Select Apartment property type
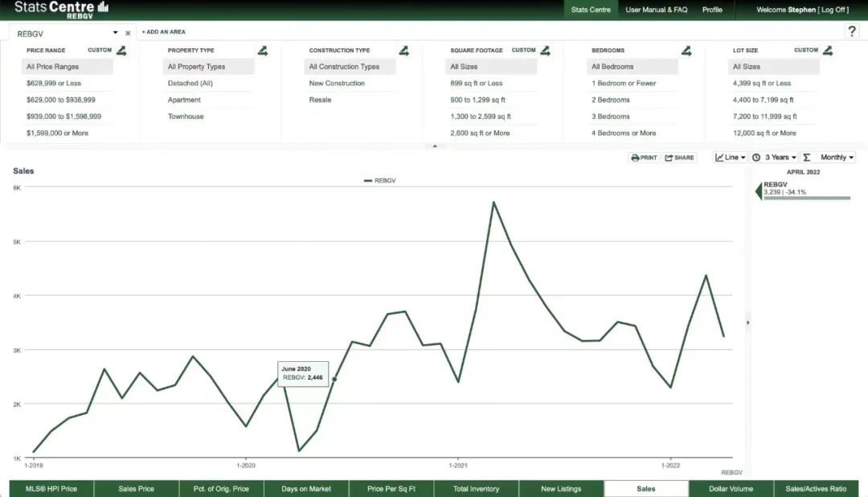 click(x=184, y=100)
